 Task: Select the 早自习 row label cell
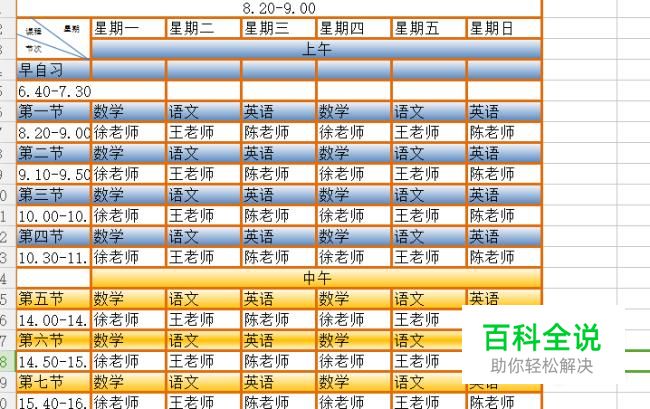tap(53, 70)
